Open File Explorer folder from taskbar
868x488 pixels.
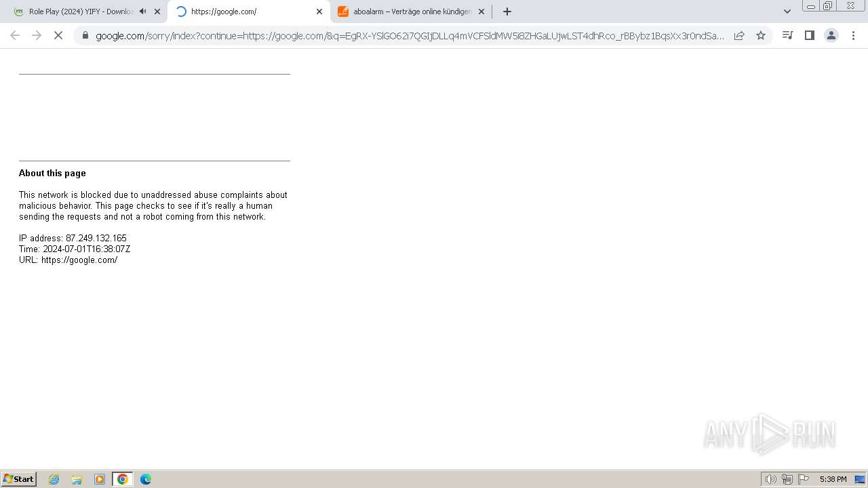click(77, 479)
